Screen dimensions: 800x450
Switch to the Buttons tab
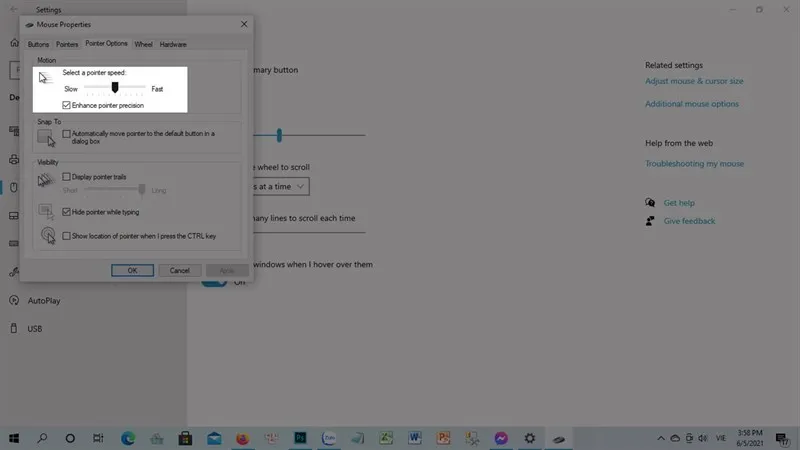click(x=39, y=44)
